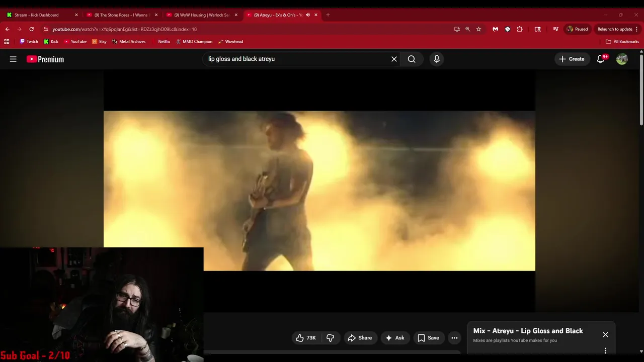This screenshot has height=362, width=644.
Task: Switch to the WoW Housing Warlock tab
Action: (x=201, y=15)
